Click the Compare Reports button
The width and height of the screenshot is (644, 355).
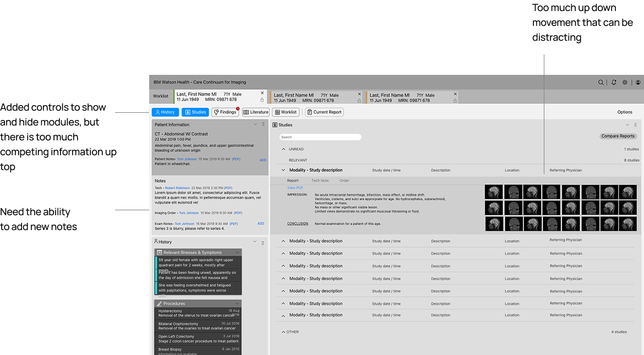pyautogui.click(x=618, y=136)
